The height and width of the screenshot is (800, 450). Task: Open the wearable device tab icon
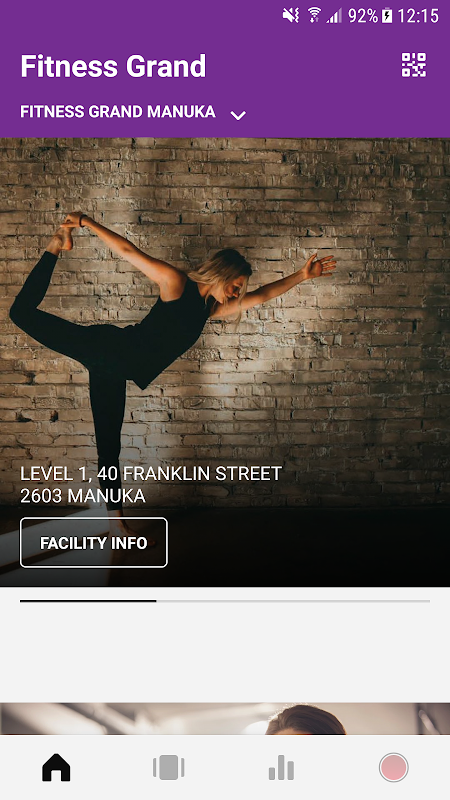(168, 767)
